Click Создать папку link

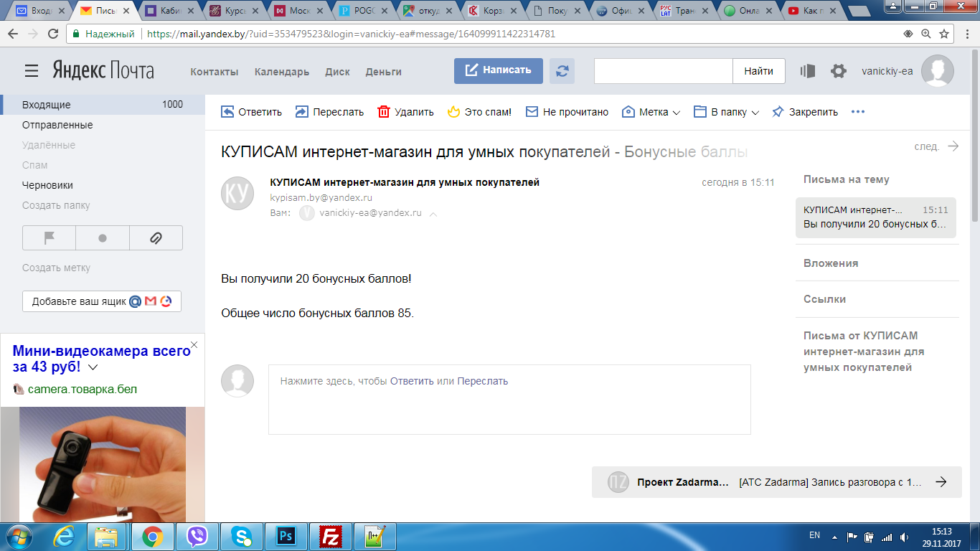point(56,205)
